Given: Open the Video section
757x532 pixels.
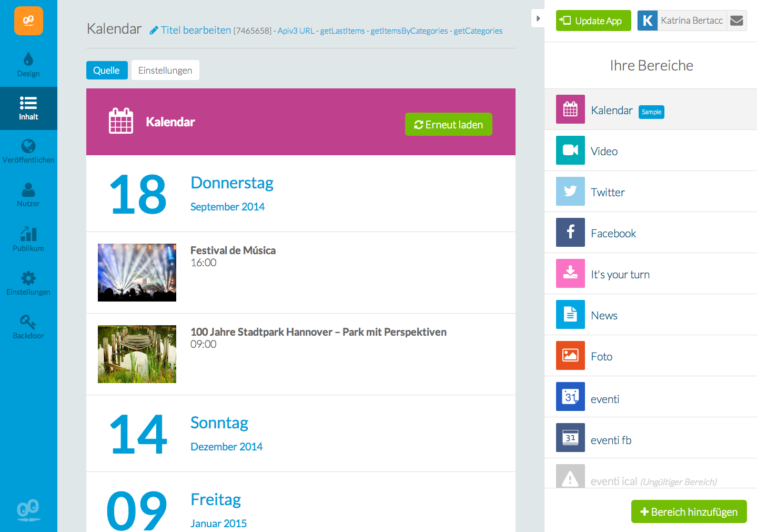Looking at the screenshot, I should click(604, 152).
